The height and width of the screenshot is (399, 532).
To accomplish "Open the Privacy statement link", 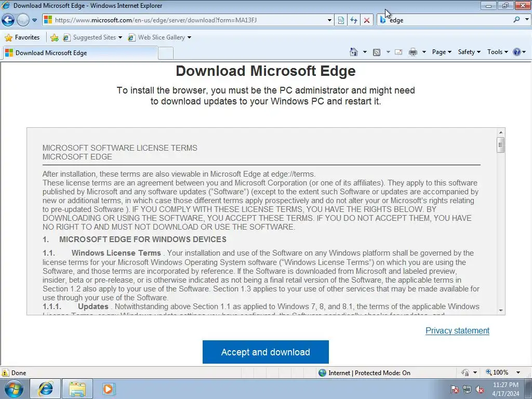I will (x=457, y=330).
